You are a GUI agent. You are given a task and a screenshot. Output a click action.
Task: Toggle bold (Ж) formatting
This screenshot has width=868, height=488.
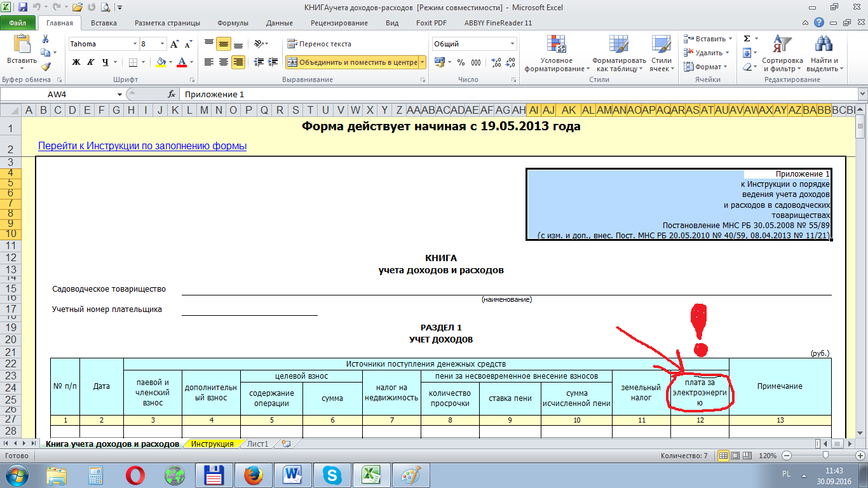(76, 62)
